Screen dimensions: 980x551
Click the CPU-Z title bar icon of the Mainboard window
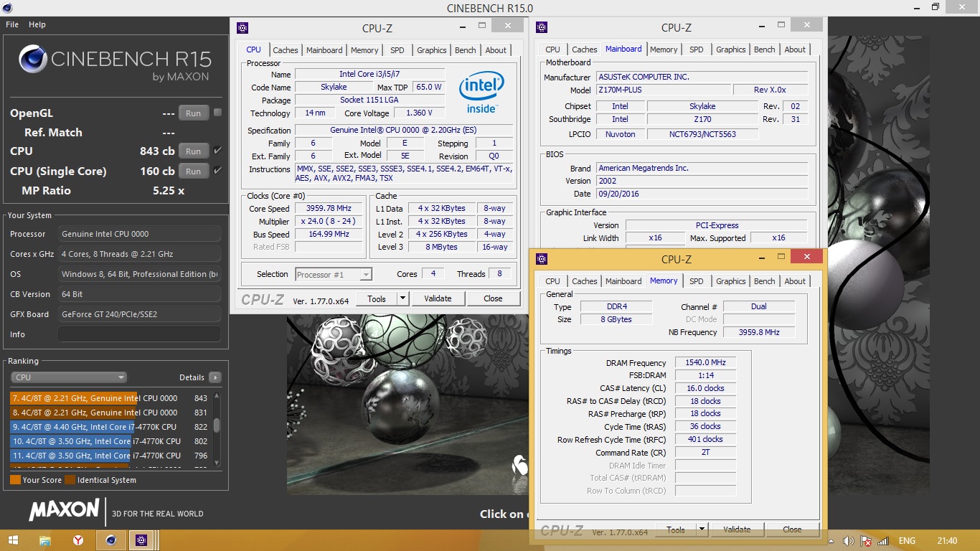click(542, 28)
